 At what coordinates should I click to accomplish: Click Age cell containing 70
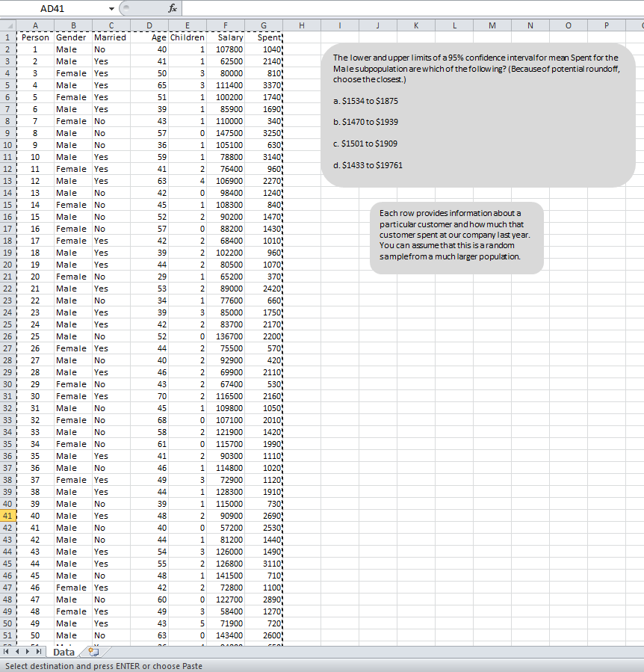coord(149,396)
